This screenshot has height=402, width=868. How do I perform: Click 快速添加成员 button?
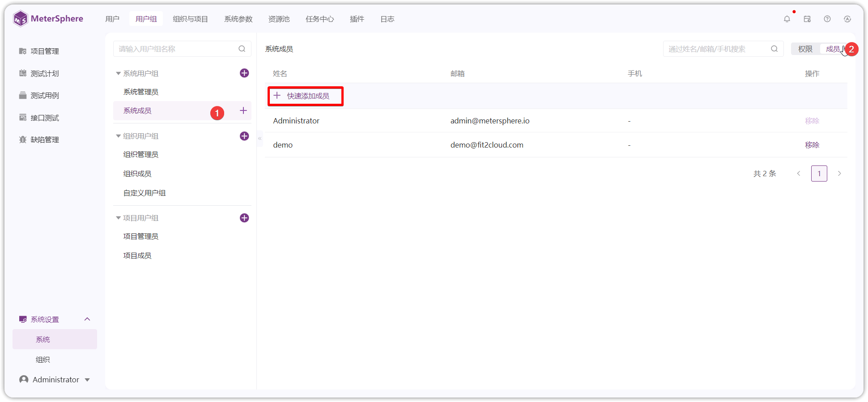tap(306, 96)
